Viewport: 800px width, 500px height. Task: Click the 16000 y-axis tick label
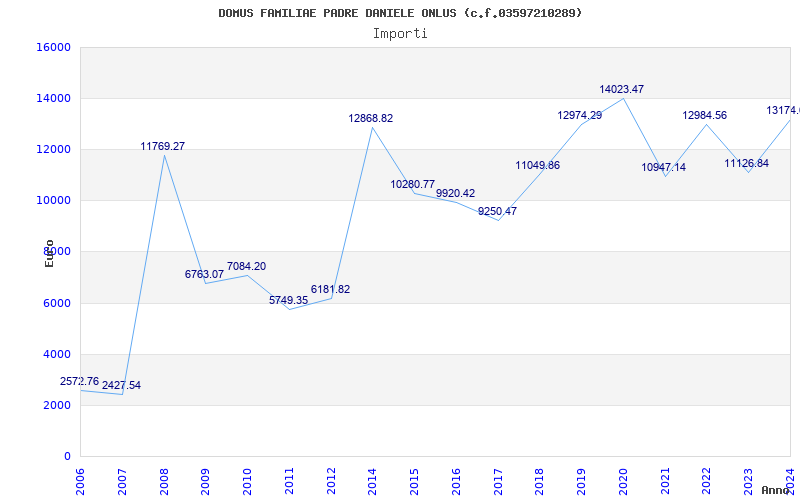point(53,48)
